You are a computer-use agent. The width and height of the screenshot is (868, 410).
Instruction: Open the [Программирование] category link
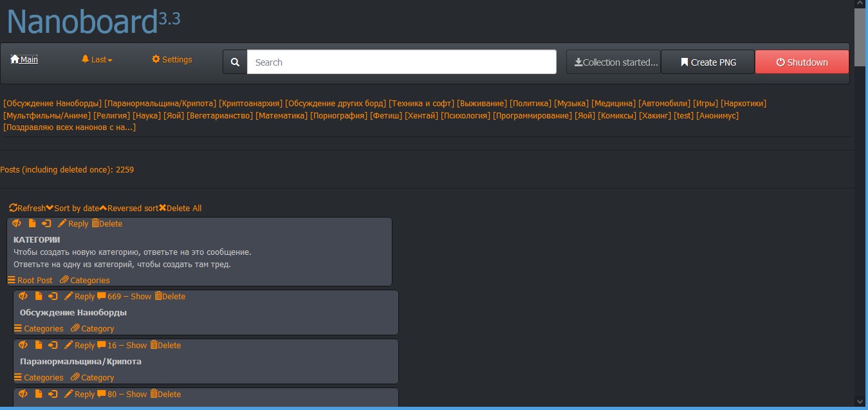coord(532,115)
